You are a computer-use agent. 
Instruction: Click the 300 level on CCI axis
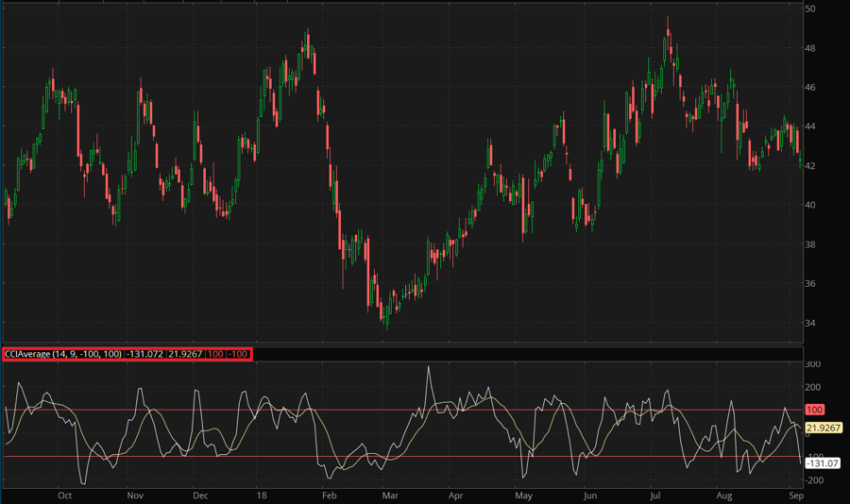(812, 363)
